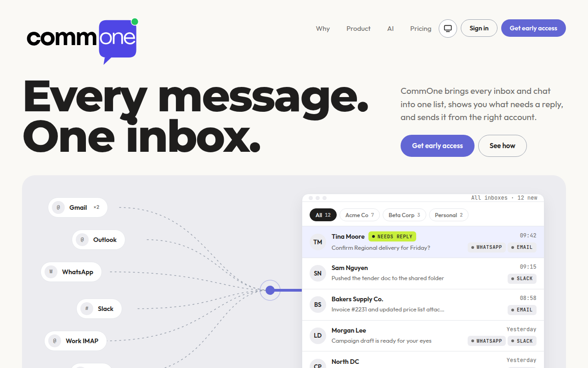This screenshot has width=588, height=368.
Task: Click Tina Moore's TM avatar
Action: pos(318,242)
